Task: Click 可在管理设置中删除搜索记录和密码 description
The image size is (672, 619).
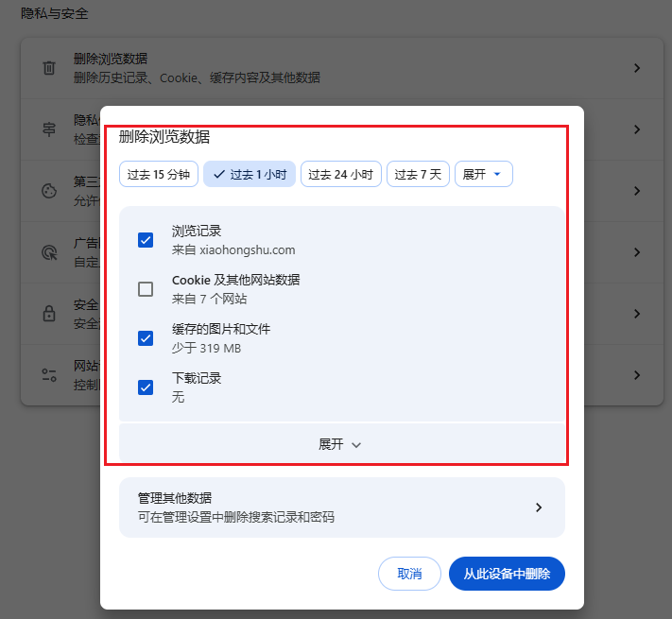Action: tap(235, 517)
